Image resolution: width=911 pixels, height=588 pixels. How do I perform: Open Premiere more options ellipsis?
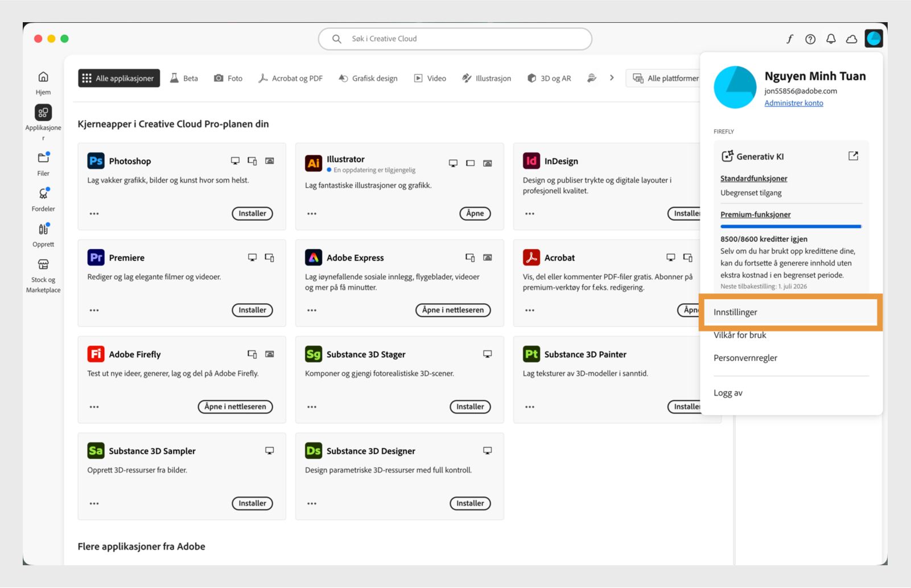pyautogui.click(x=94, y=310)
